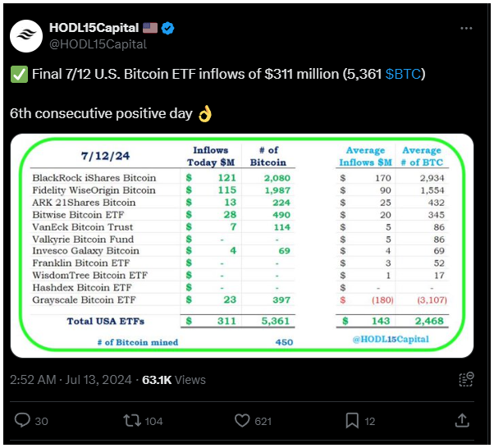The height and width of the screenshot is (448, 494).
Task: Click the reply comment icon
Action: point(22,420)
